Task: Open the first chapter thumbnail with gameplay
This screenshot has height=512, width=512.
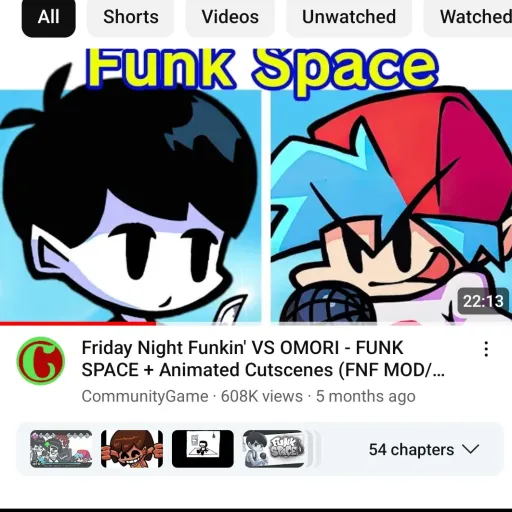Action: (x=61, y=449)
